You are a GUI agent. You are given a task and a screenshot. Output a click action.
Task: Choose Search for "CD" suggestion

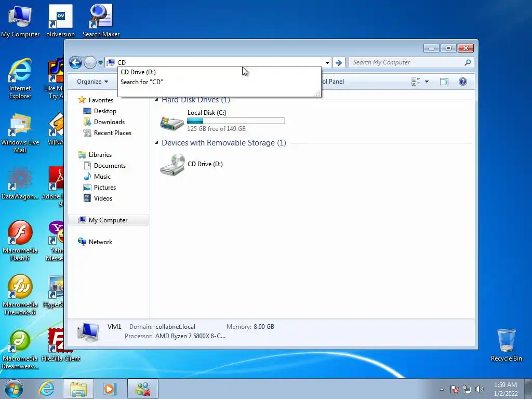(219, 82)
